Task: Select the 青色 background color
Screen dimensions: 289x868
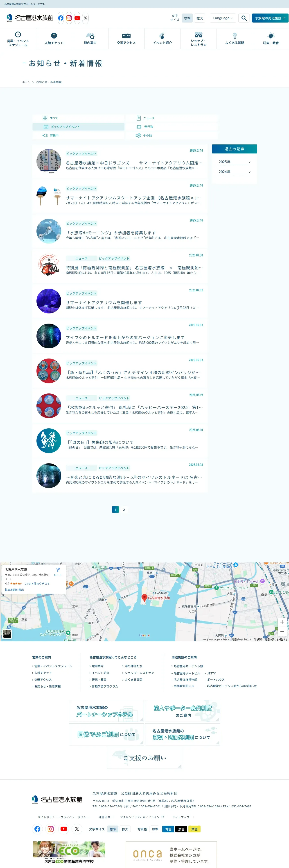Action: pos(168,829)
